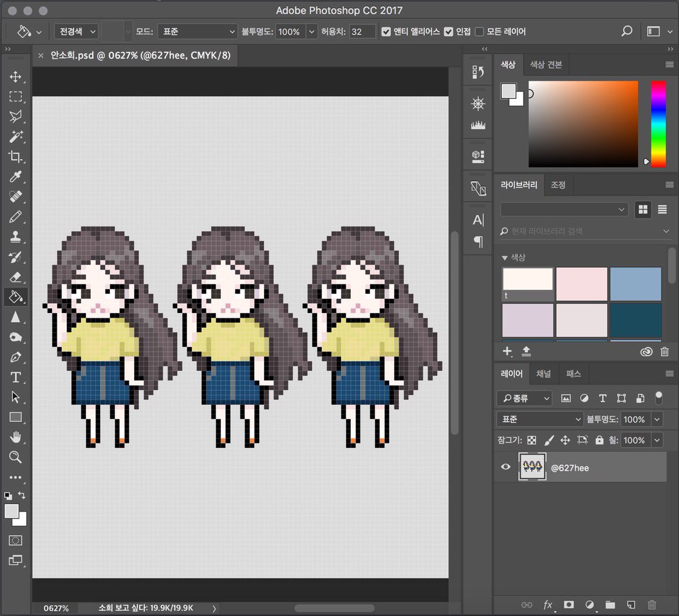The width and height of the screenshot is (679, 616).
Task: Toggle the 인접 checkbox
Action: click(448, 32)
